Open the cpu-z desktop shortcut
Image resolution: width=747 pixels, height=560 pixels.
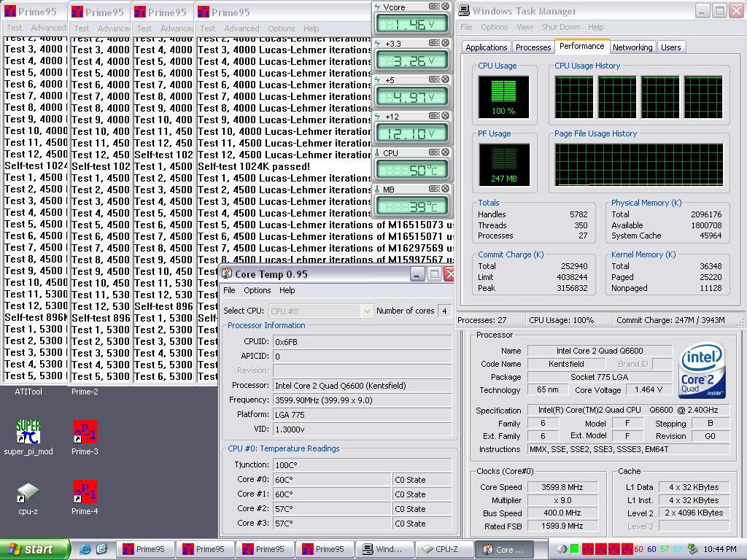28,497
